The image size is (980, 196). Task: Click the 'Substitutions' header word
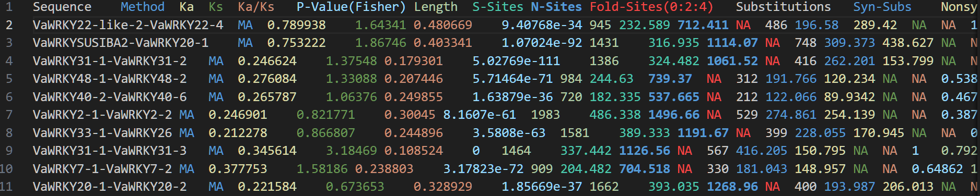[784, 7]
